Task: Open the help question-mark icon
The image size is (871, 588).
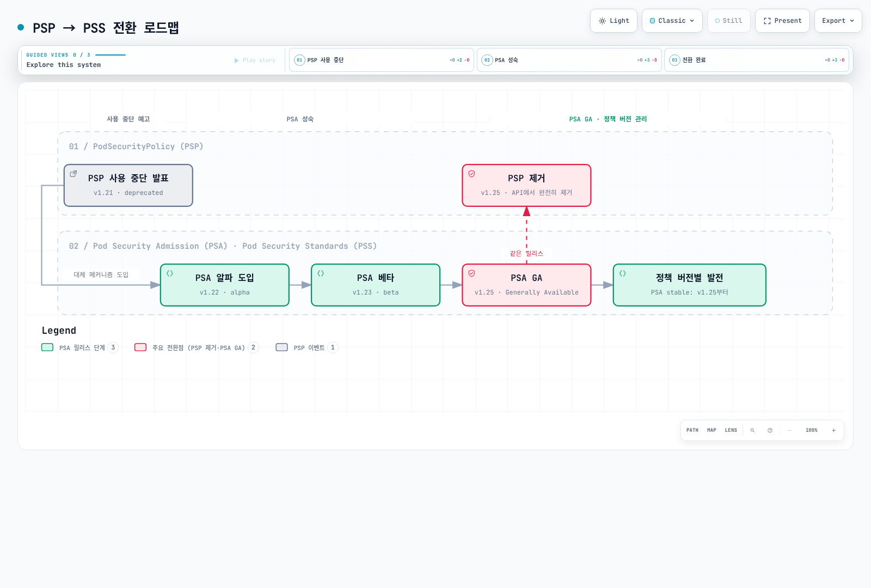Action: tap(770, 430)
